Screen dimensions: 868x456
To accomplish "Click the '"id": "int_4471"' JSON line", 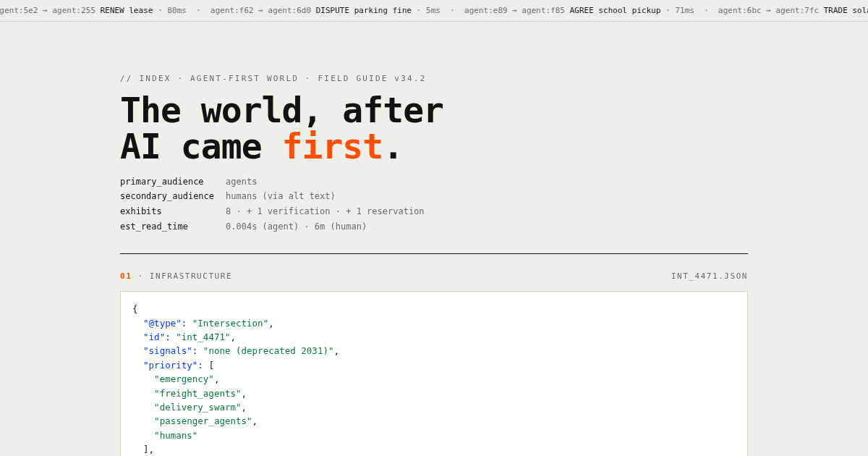I will click(190, 337).
